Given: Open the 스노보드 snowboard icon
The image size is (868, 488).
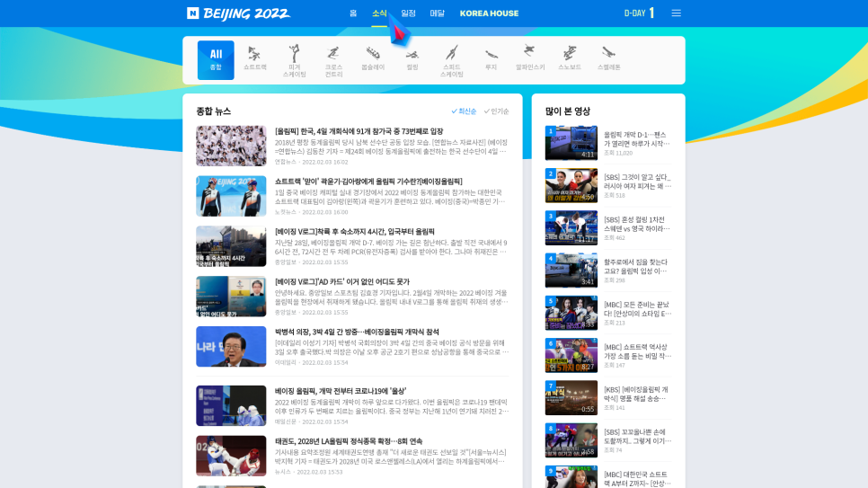Looking at the screenshot, I should coord(569,58).
